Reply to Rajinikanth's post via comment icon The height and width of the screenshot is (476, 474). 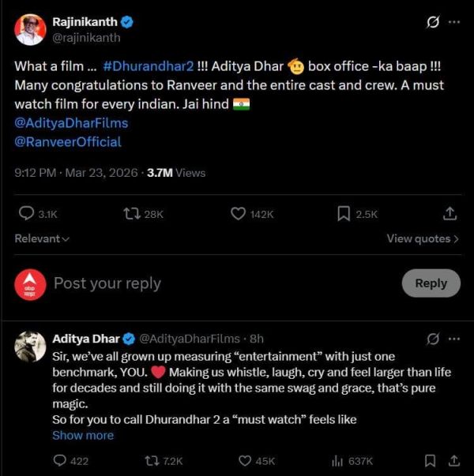[x=26, y=213]
